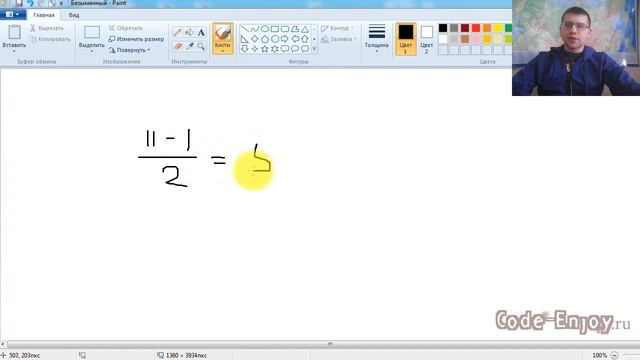The height and width of the screenshot is (360, 640).
Task: Click the Redo arrow in title bar
Action: (x=41, y=3)
